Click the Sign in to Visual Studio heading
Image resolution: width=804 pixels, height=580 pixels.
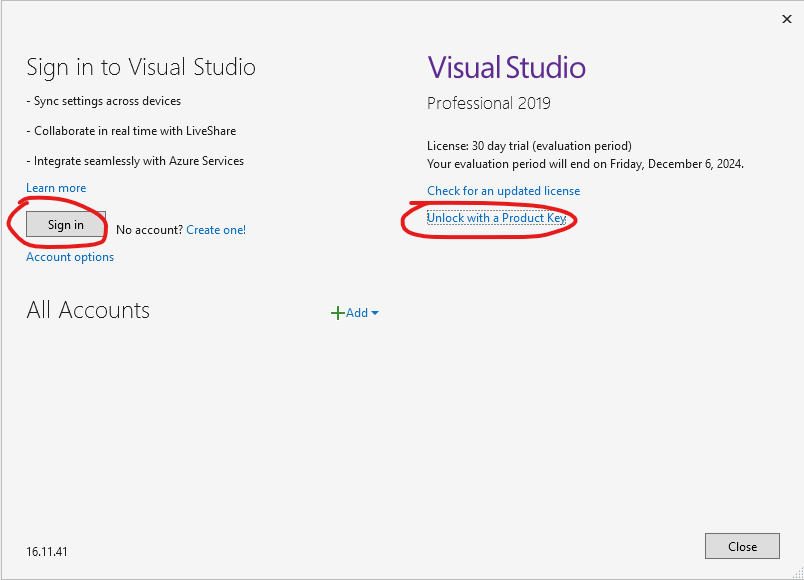click(141, 67)
